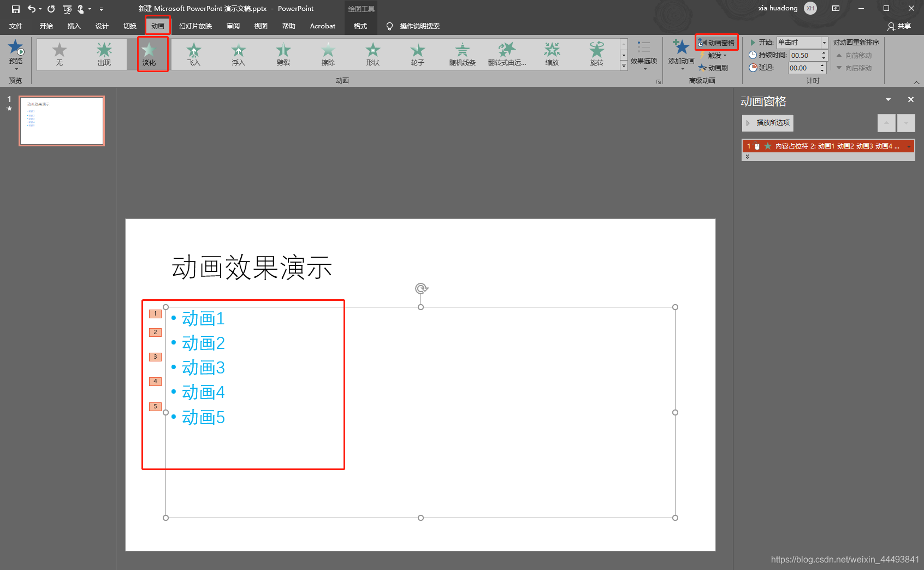The height and width of the screenshot is (570, 924).
Task: Open the dropdown arrow on 内容占位符 2 entry
Action: coord(909,146)
